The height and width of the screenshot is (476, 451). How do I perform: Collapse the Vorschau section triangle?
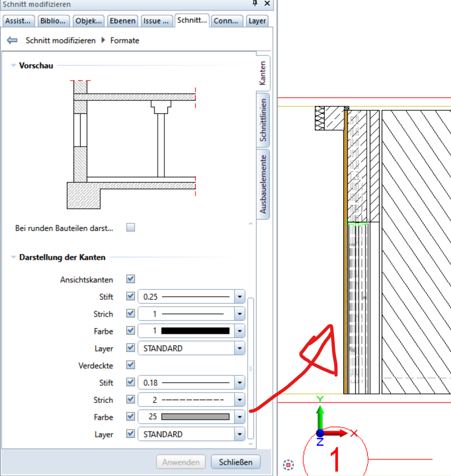pos(13,66)
